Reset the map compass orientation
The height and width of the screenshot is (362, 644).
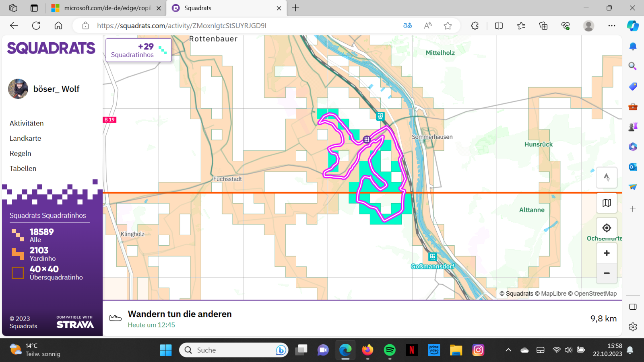tap(607, 177)
